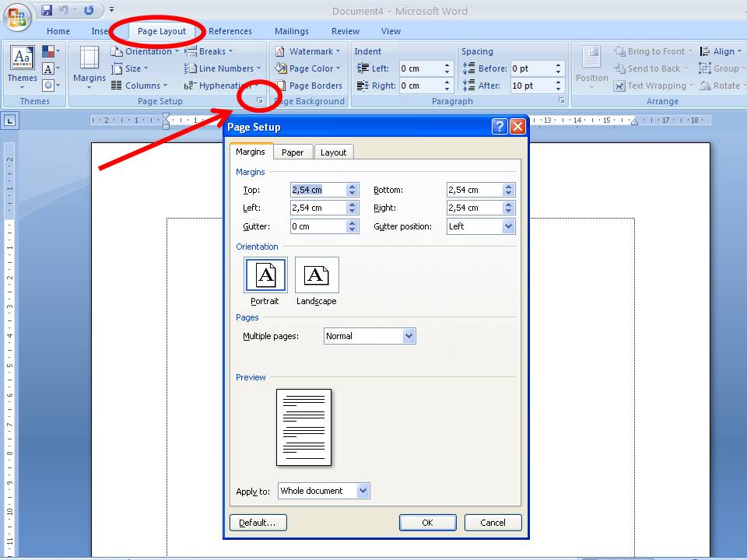Open Customize Quick Access Toolbar arrow
This screenshot has height=560, width=747.
111,9
